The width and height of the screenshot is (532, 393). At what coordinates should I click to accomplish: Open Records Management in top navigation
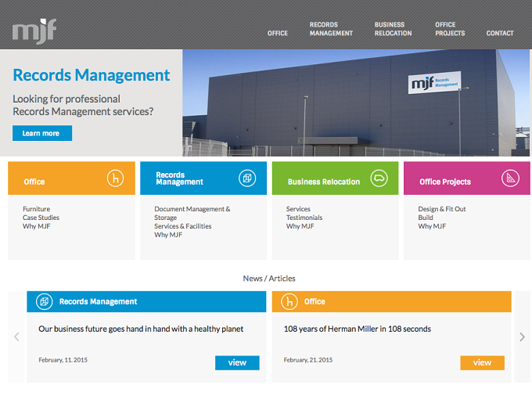pyautogui.click(x=331, y=29)
